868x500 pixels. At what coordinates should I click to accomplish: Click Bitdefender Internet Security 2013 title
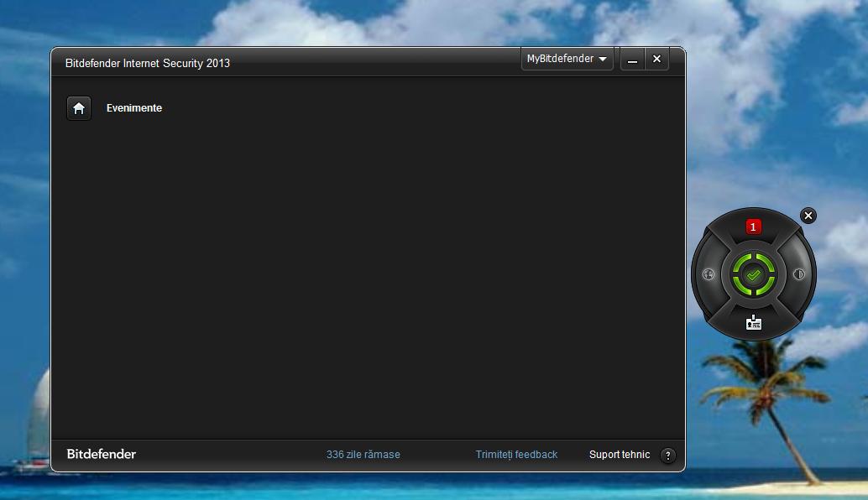tap(147, 63)
